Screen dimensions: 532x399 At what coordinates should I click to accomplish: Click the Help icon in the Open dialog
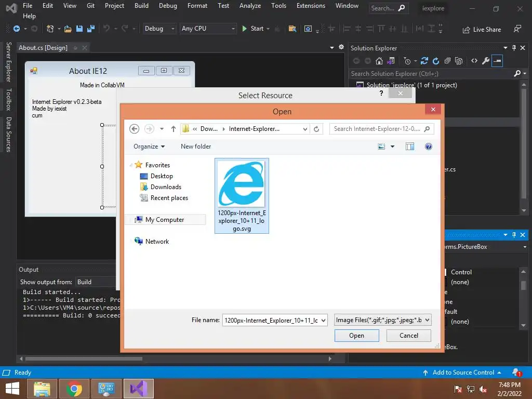(x=429, y=147)
